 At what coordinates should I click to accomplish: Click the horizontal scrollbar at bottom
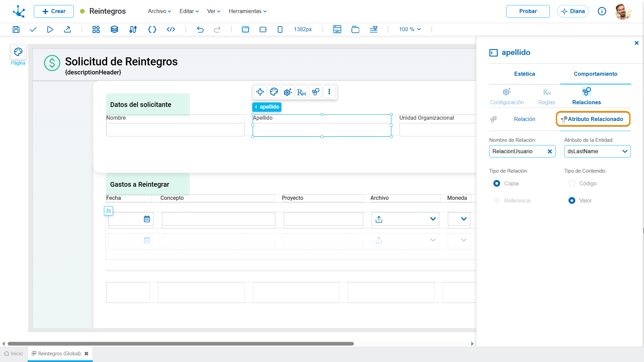tap(180, 344)
